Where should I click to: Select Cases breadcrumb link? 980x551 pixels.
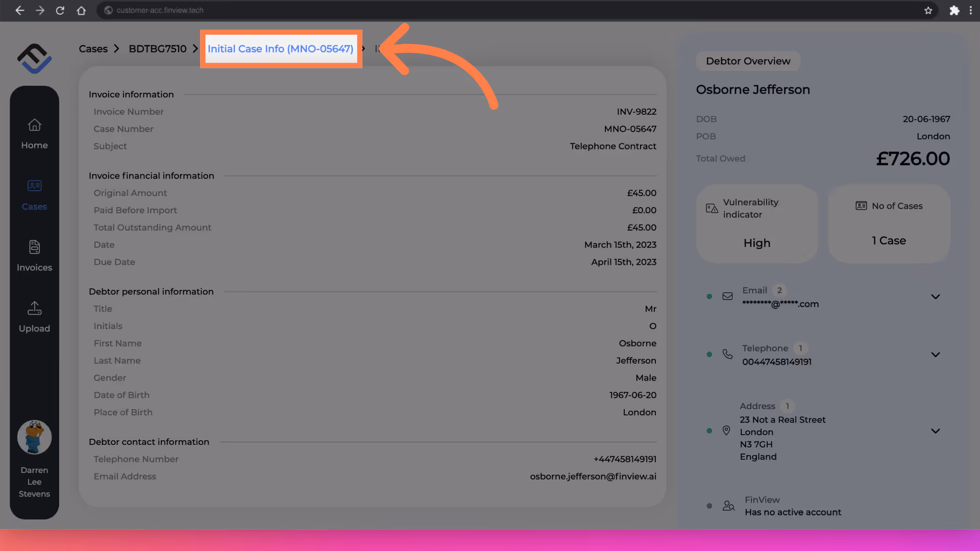coord(93,49)
